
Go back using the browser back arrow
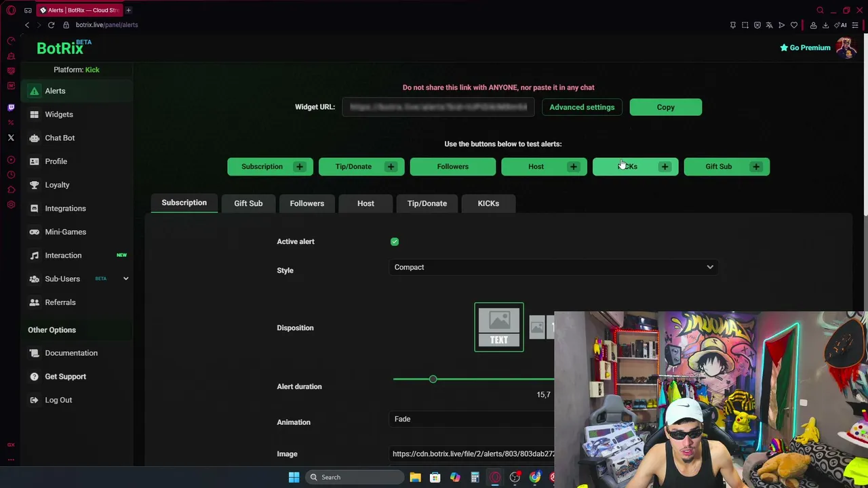(x=27, y=25)
